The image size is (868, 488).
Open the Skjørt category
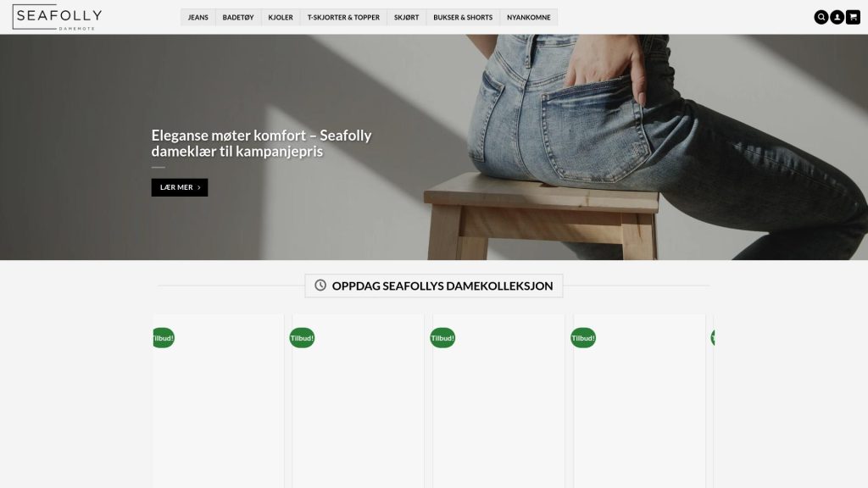[406, 17]
